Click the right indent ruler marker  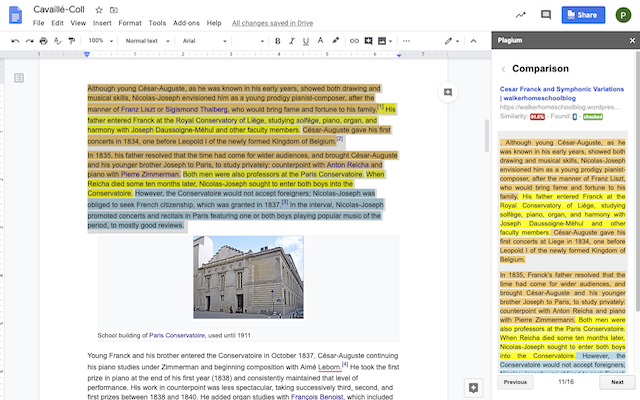coord(399,55)
